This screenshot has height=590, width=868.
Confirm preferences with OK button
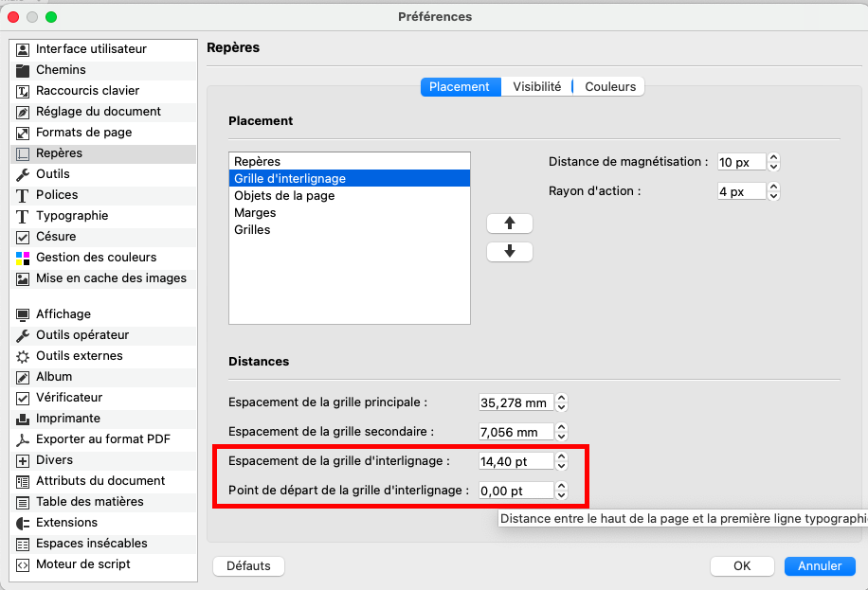pos(742,566)
